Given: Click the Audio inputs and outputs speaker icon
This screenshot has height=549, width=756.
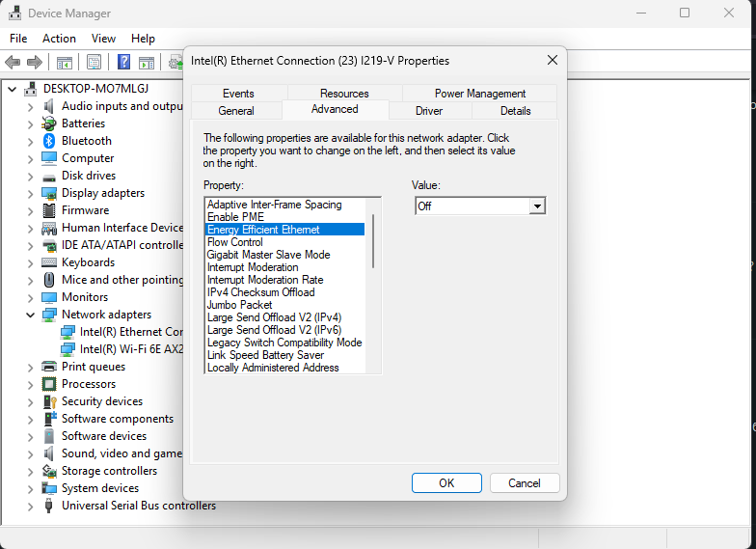Looking at the screenshot, I should click(48, 106).
